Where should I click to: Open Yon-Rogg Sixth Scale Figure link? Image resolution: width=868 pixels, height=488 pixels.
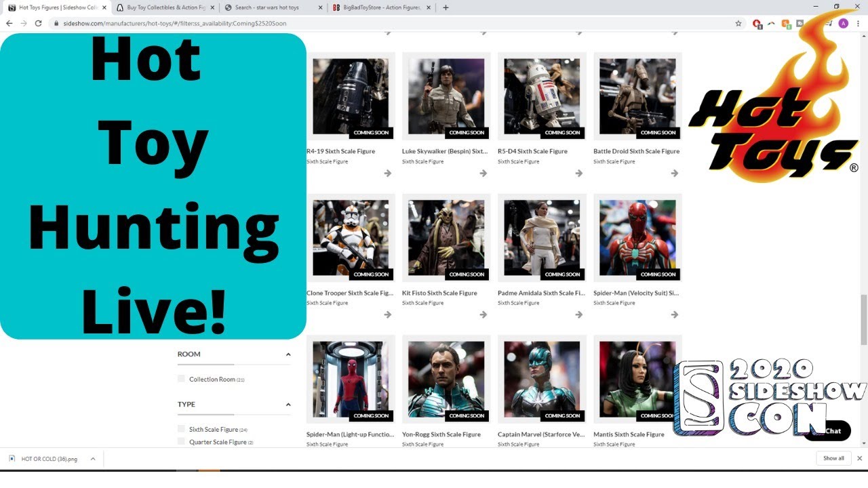[441, 434]
